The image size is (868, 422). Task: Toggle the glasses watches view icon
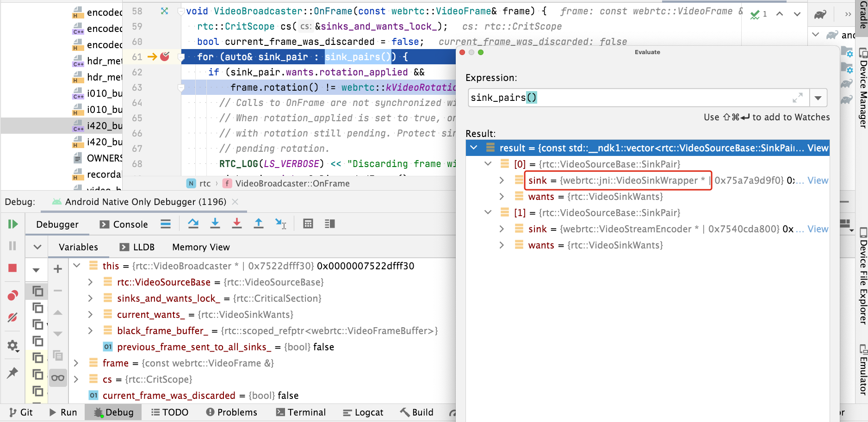coord(58,378)
